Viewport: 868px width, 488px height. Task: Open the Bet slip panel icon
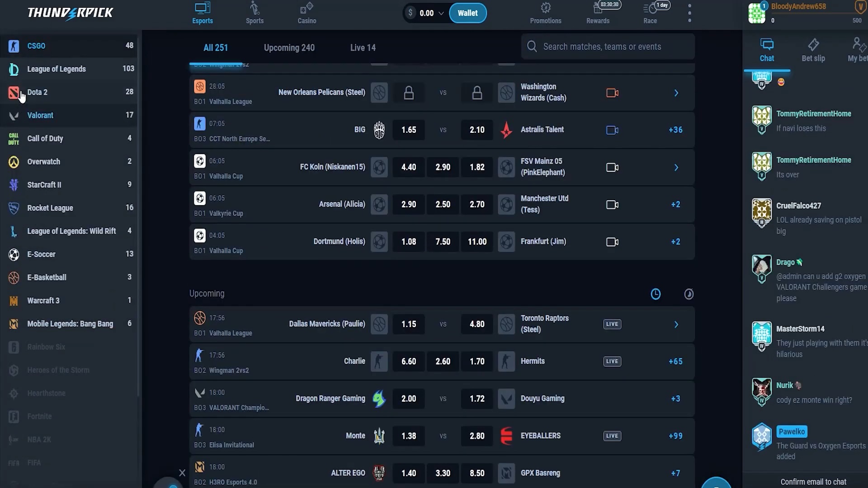pyautogui.click(x=813, y=45)
